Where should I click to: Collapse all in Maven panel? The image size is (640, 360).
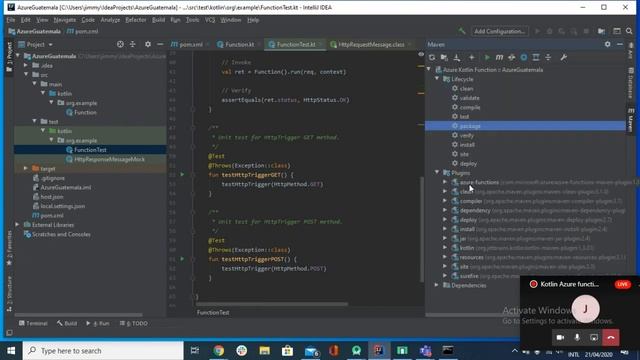click(548, 58)
